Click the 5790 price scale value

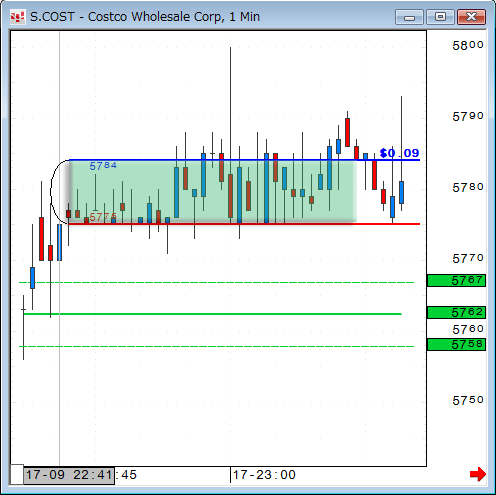pos(468,116)
